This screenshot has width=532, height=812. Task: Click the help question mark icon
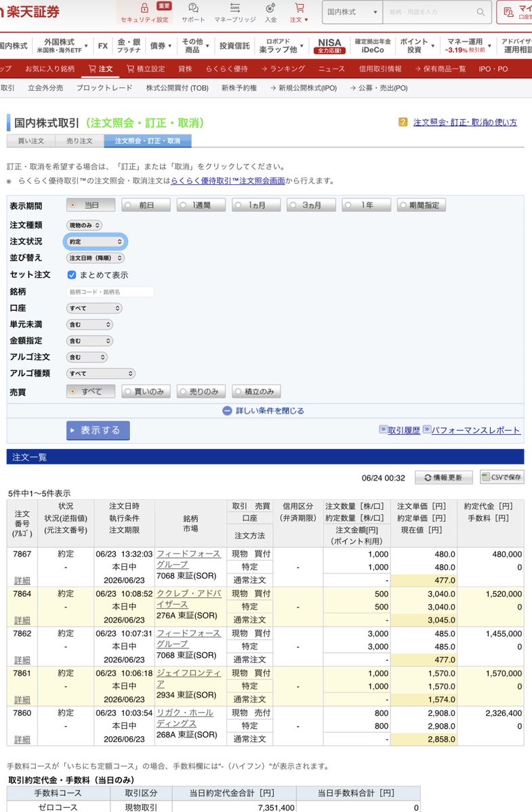[x=403, y=122]
